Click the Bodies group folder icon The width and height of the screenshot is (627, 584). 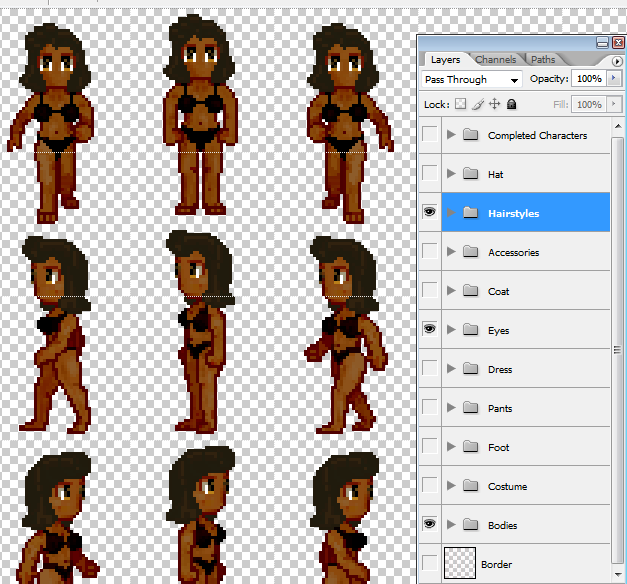[x=471, y=524]
